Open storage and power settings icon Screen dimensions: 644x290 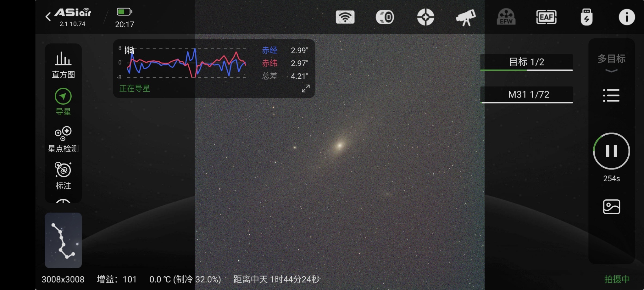point(586,17)
